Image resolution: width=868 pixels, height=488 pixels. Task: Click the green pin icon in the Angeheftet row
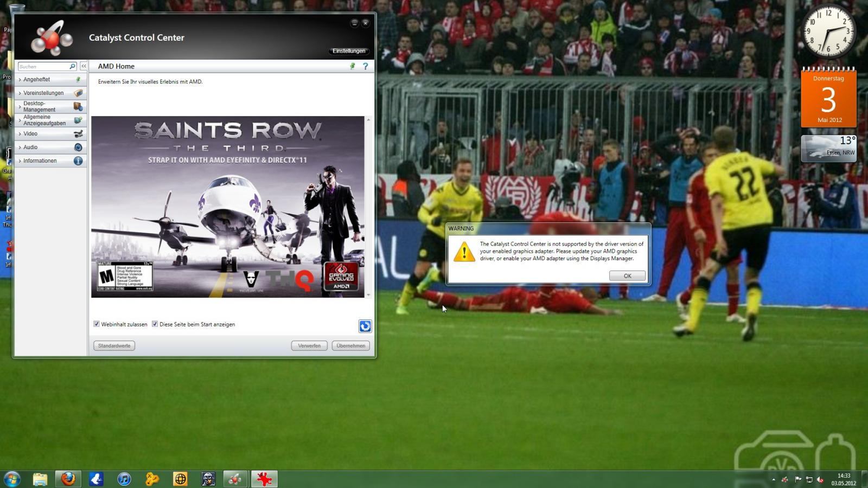[x=78, y=79]
